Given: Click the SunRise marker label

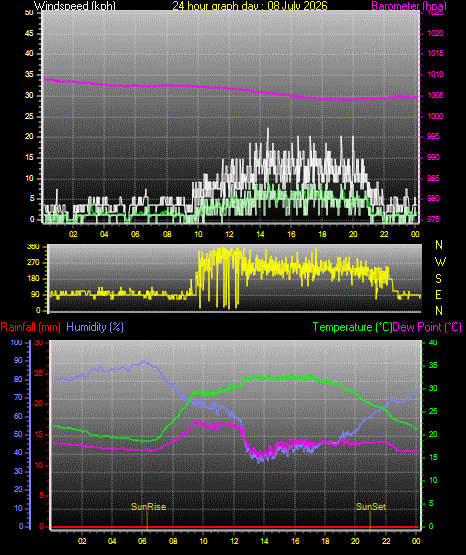Looking at the screenshot, I should [x=149, y=507].
